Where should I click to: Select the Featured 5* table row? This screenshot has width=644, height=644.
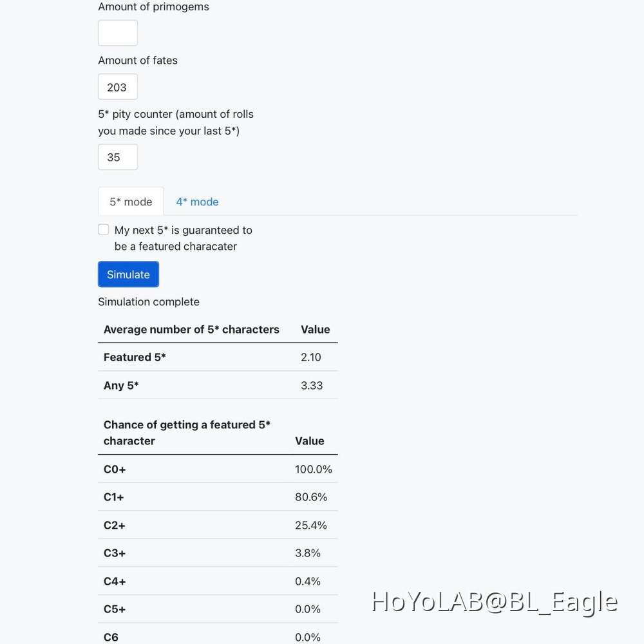pyautogui.click(x=217, y=357)
